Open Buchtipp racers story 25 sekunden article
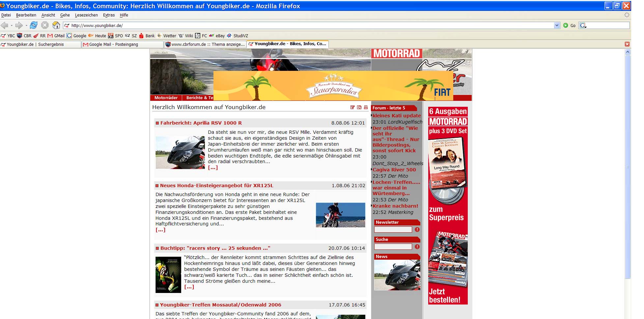Viewport: 644px width, 319px height. 215,248
